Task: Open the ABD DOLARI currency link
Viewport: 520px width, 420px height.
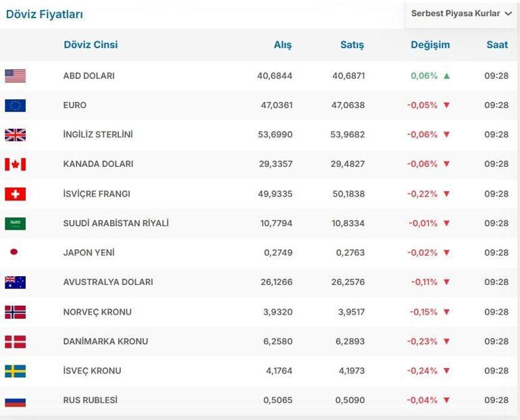Action: click(x=89, y=76)
